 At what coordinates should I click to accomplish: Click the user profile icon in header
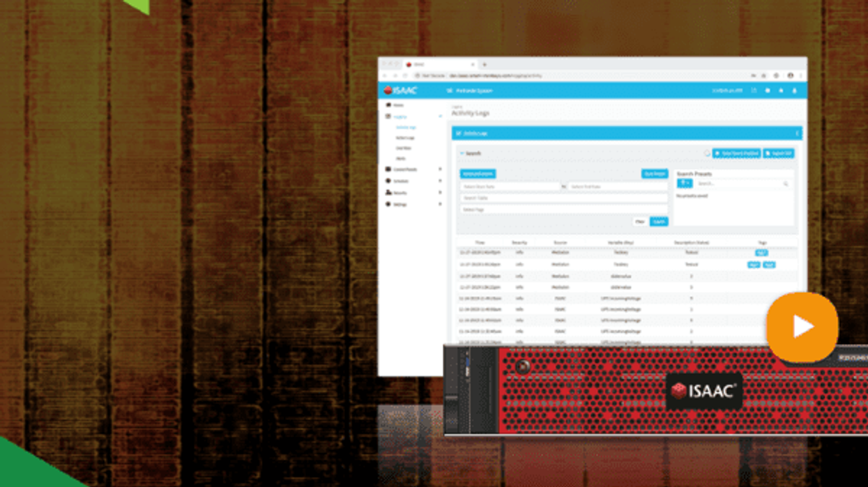click(x=794, y=91)
